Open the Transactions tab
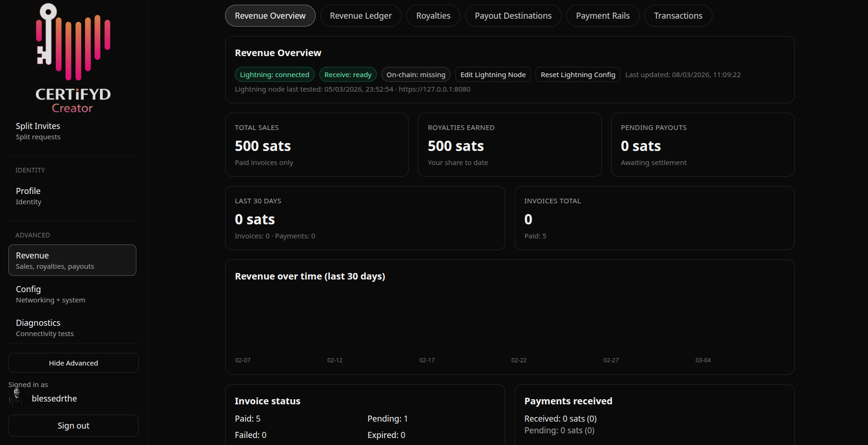 point(678,15)
